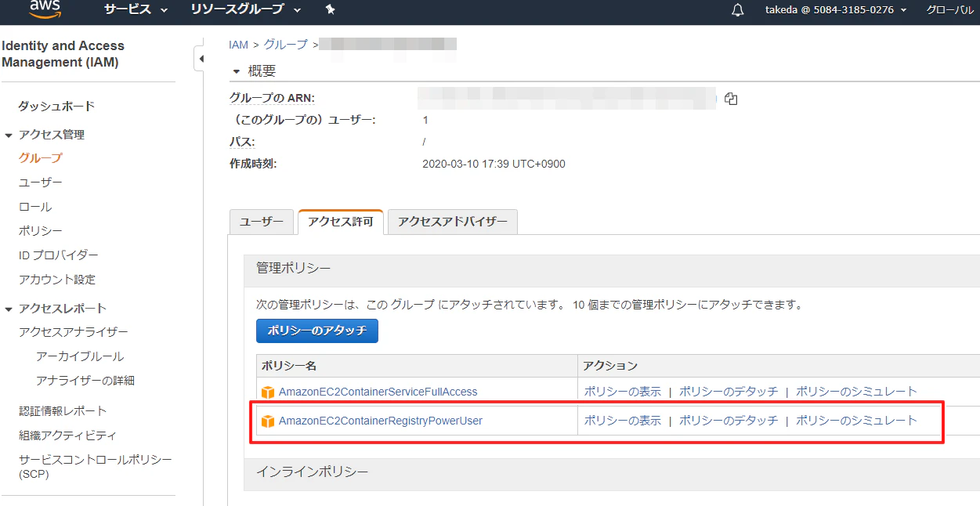Viewport: 980px width, 506px height.
Task: Go to ダッシュボード in the sidebar
Action: [56, 106]
